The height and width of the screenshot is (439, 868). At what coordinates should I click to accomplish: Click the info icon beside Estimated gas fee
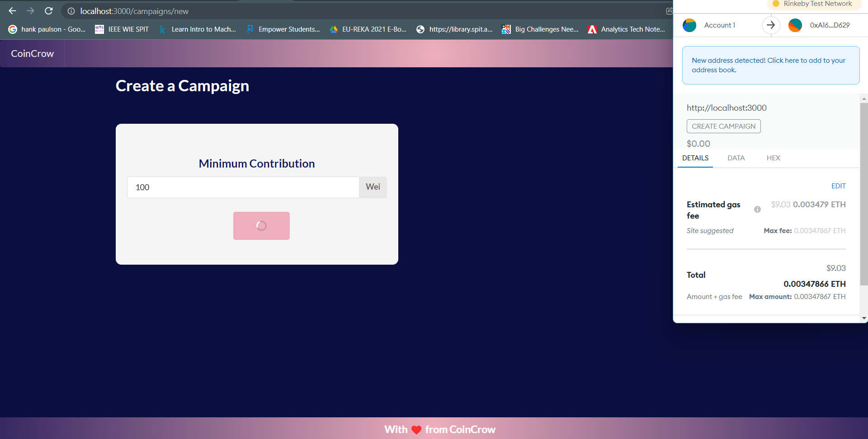click(758, 209)
